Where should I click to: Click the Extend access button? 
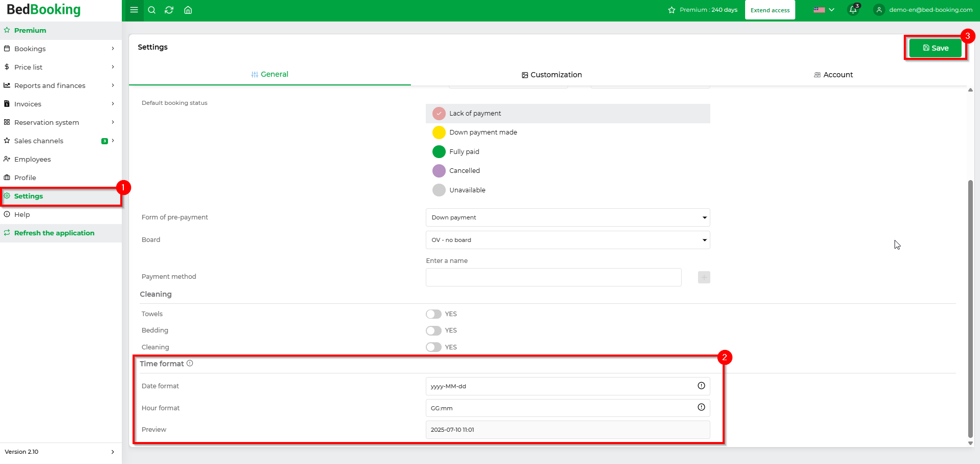(x=770, y=10)
